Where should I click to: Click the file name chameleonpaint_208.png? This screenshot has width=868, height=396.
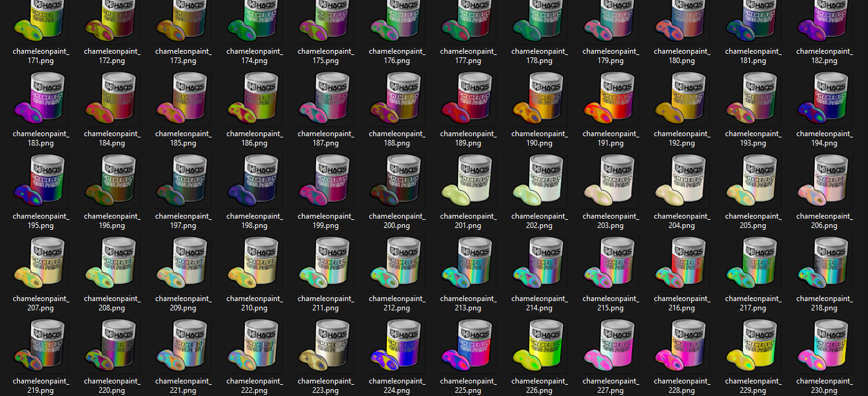coord(112,304)
